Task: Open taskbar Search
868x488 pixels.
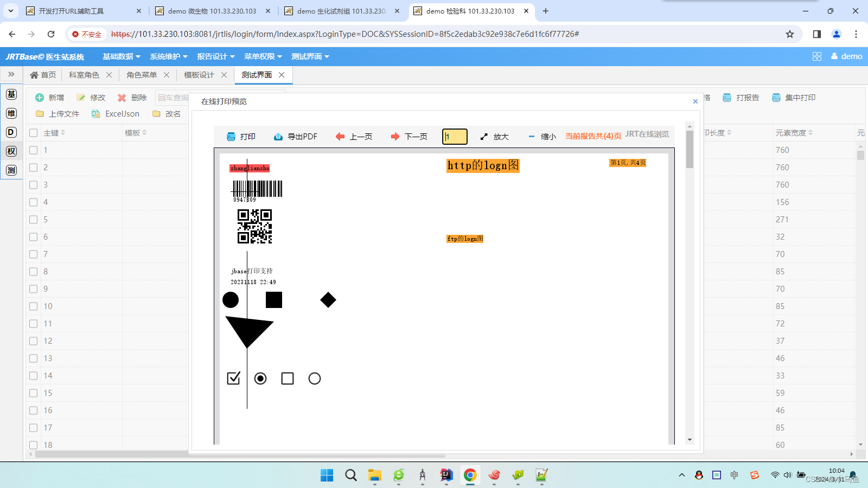Action: [x=351, y=476]
